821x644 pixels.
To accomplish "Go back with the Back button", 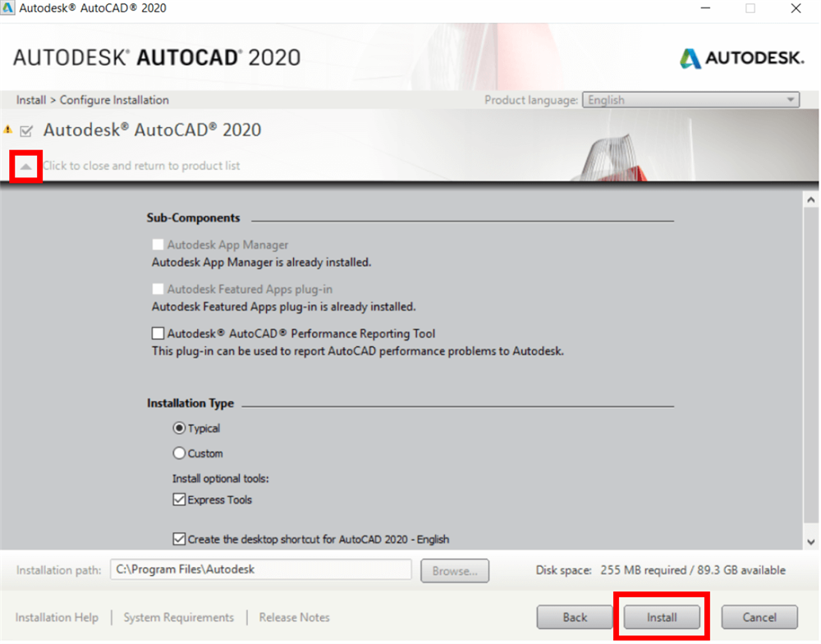I will coord(575,617).
